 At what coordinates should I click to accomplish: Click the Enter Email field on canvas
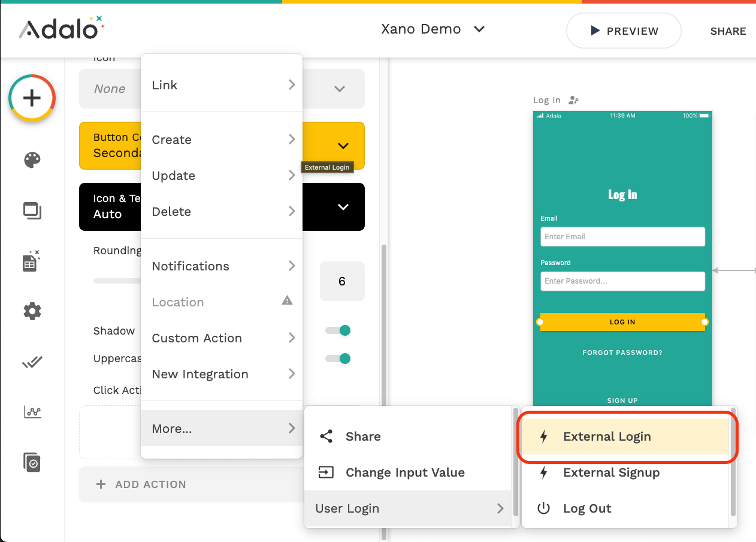(x=622, y=237)
